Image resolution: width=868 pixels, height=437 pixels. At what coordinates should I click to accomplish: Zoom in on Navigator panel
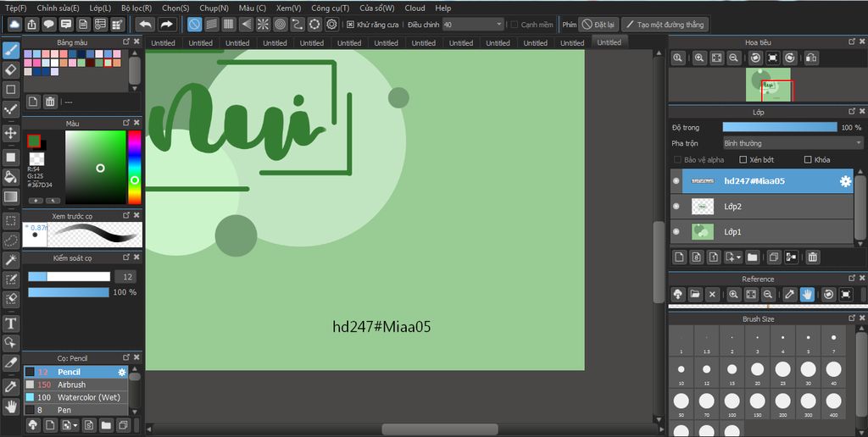(x=699, y=58)
